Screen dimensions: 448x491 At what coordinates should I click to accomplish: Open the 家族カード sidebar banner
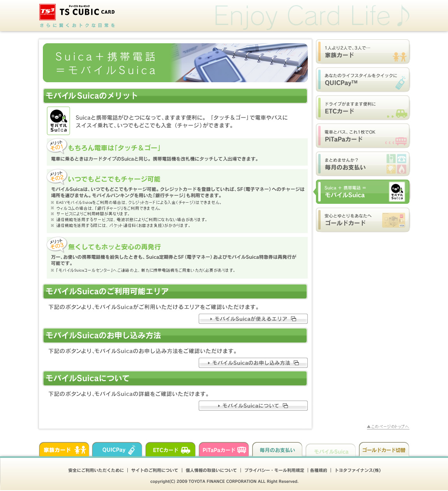point(362,51)
